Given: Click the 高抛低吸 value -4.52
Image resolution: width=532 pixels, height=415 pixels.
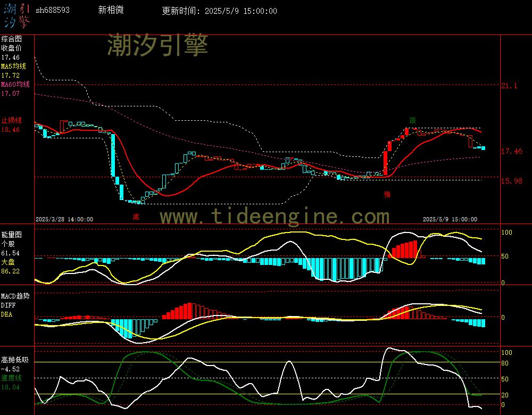Looking at the screenshot, I should [11, 369].
